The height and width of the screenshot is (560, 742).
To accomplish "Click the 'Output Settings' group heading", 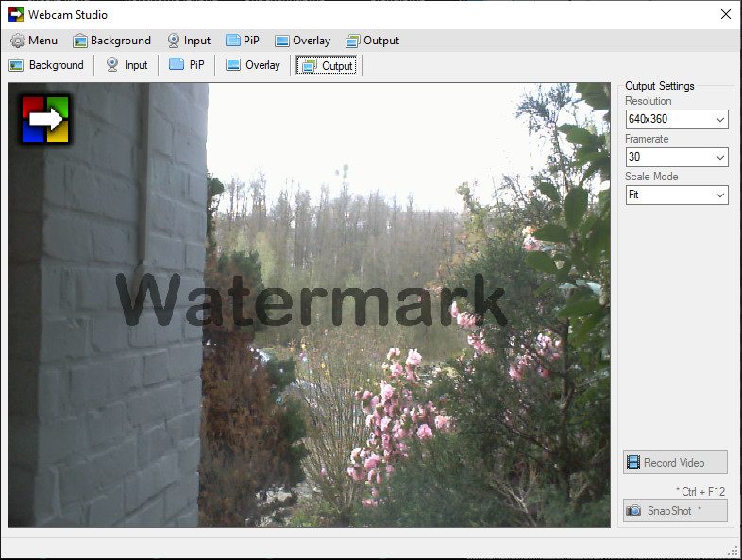I will pyautogui.click(x=660, y=86).
